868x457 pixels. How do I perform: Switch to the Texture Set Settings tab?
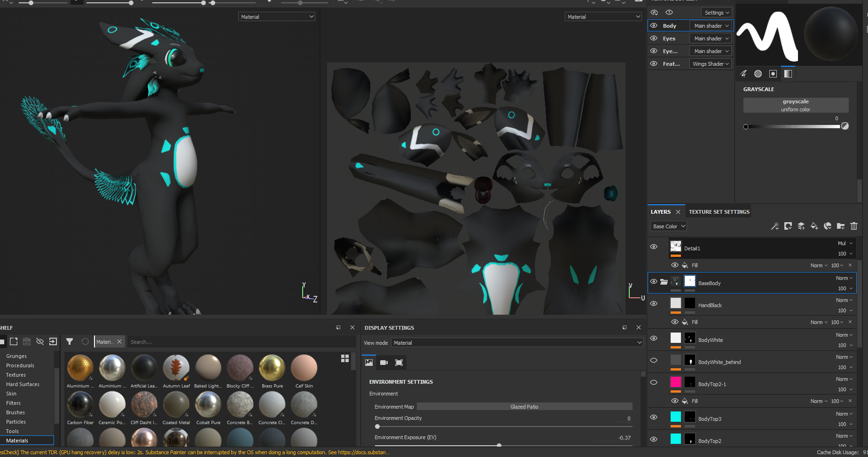pos(719,212)
